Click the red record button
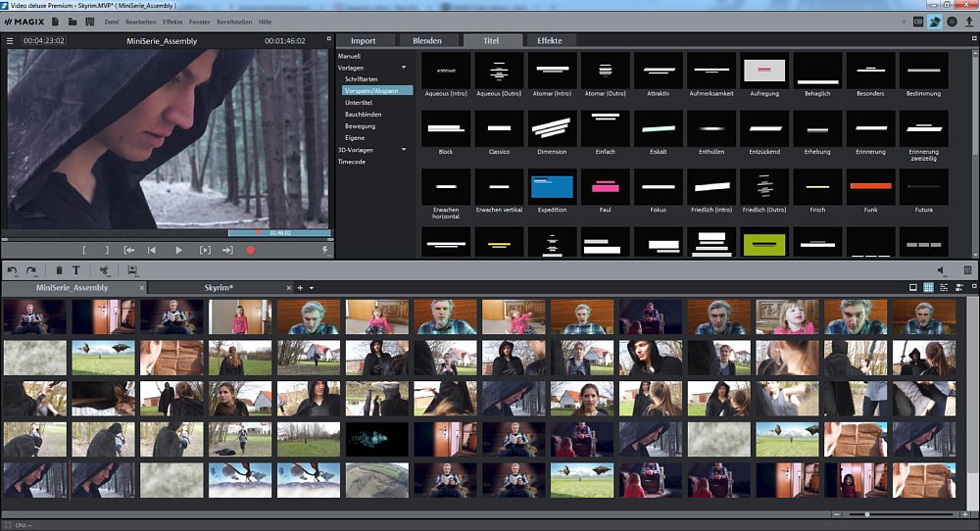Image resolution: width=980 pixels, height=531 pixels. 250,250
